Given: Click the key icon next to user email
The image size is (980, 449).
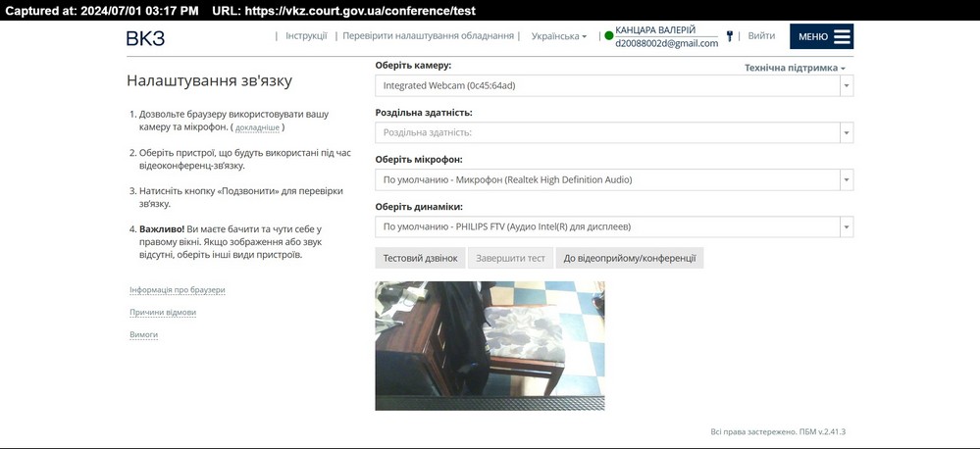Looking at the screenshot, I should [730, 36].
